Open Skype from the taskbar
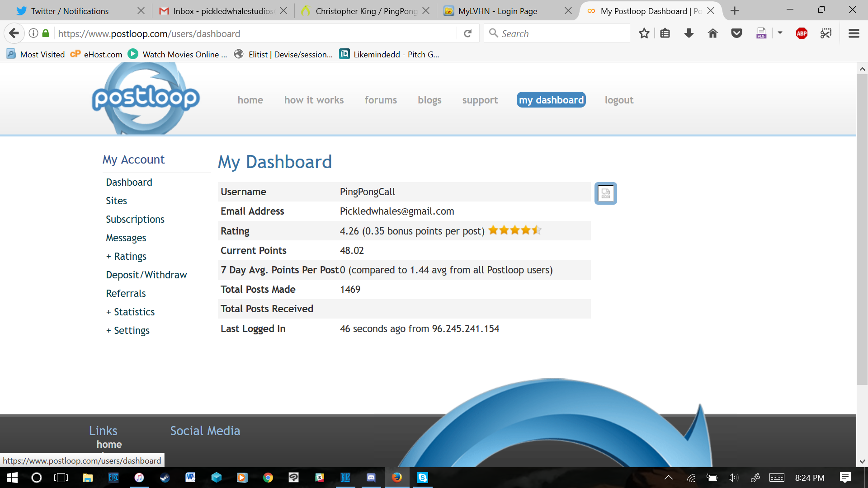 pos(423,478)
